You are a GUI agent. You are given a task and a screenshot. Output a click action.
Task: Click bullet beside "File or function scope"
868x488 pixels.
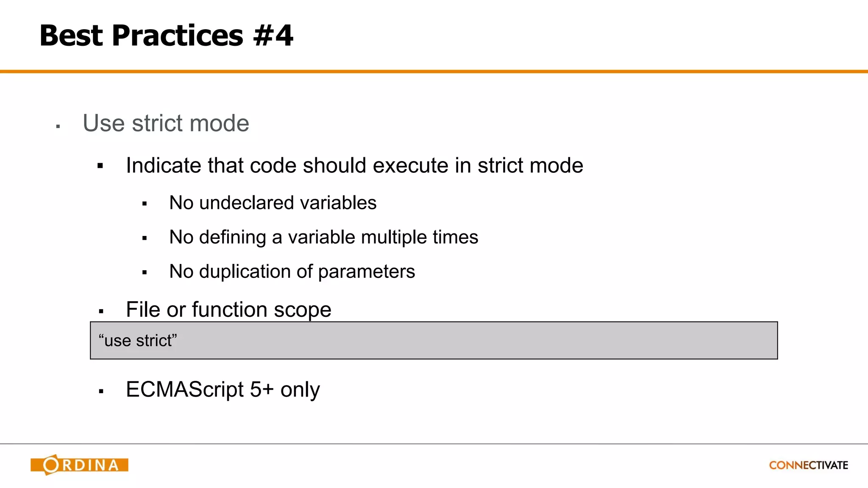pyautogui.click(x=101, y=311)
